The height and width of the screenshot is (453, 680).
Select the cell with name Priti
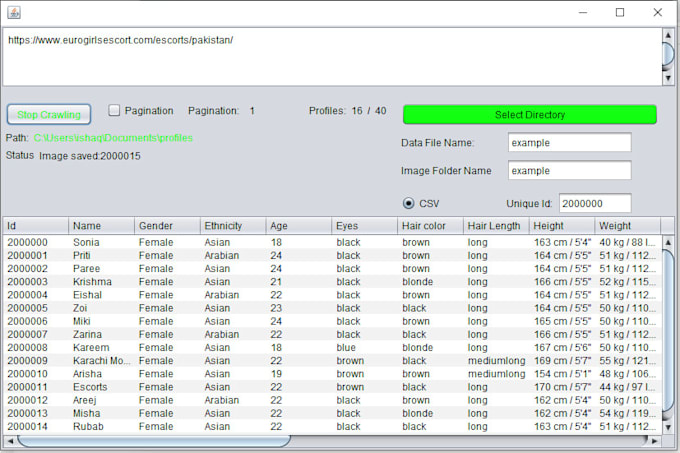[x=101, y=255]
